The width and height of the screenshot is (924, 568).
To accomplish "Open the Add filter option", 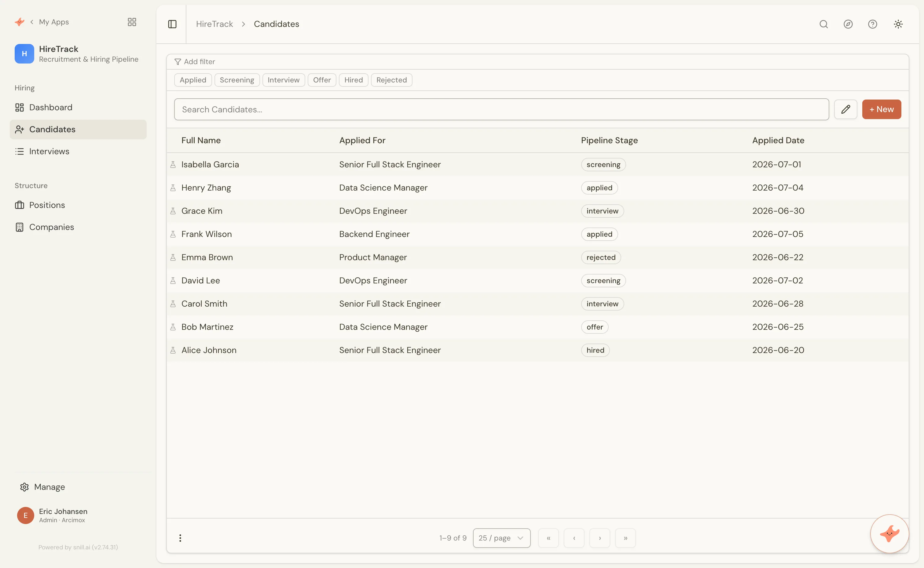I will tap(195, 62).
